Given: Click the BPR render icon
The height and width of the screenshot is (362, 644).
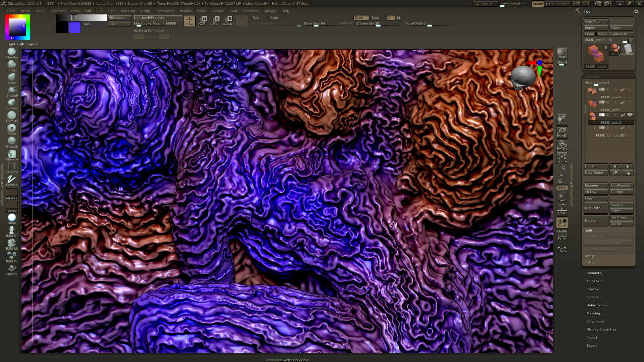Looking at the screenshot, I should (x=562, y=53).
